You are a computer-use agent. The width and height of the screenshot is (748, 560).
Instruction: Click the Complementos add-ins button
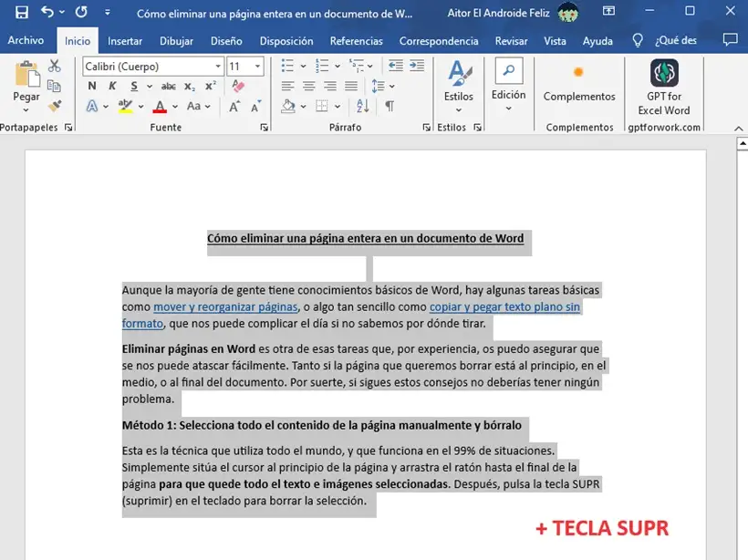click(579, 84)
